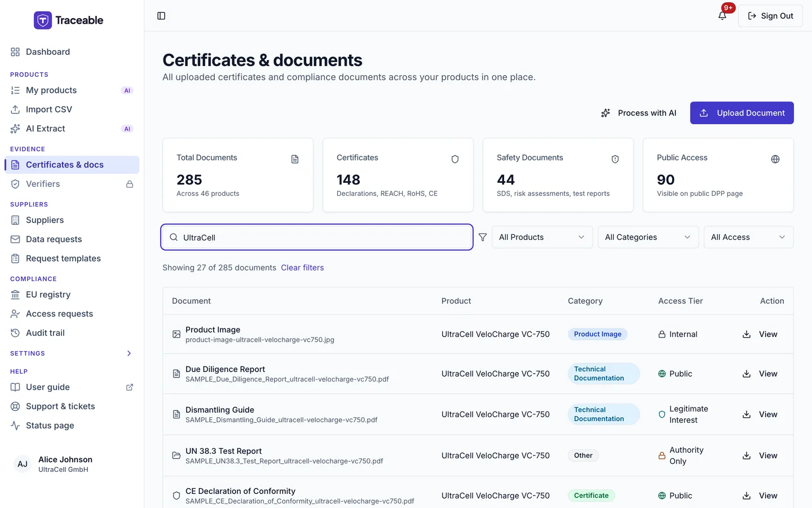Download the UN 38.3 Test Report
Image resolution: width=812 pixels, height=508 pixels.
(x=747, y=456)
